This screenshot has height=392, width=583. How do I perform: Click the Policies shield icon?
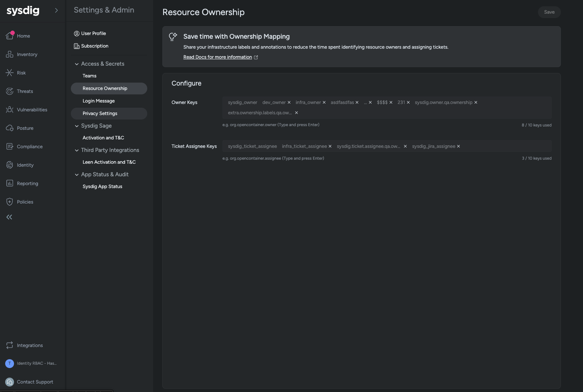point(10,202)
